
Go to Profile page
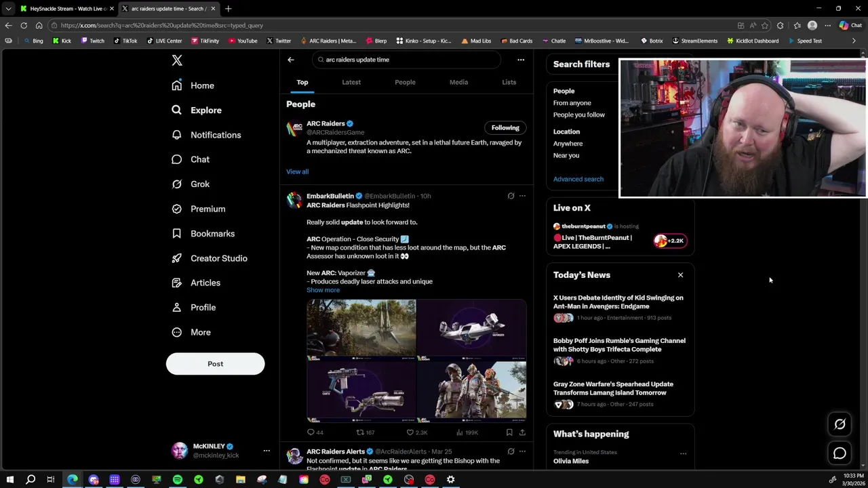(x=193, y=307)
